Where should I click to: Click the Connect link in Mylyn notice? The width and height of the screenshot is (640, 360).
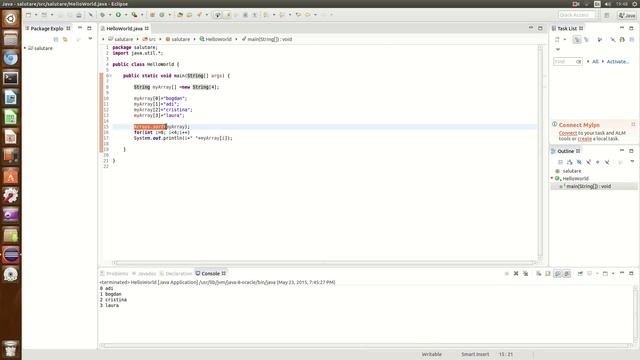pos(568,133)
